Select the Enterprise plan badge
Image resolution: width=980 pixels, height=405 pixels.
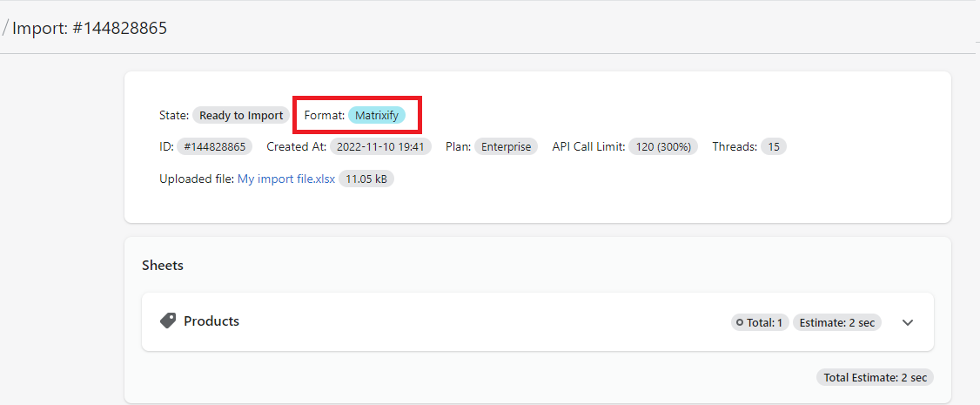506,146
